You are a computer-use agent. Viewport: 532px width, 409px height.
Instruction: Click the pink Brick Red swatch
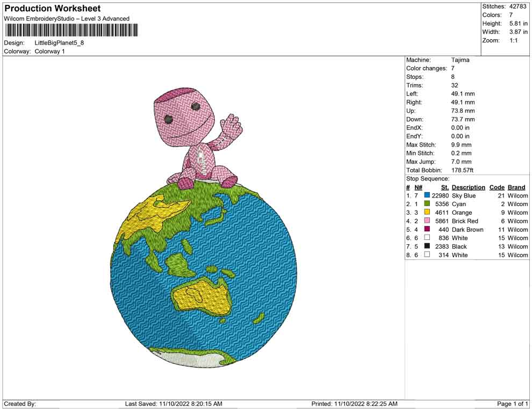pyautogui.click(x=427, y=221)
